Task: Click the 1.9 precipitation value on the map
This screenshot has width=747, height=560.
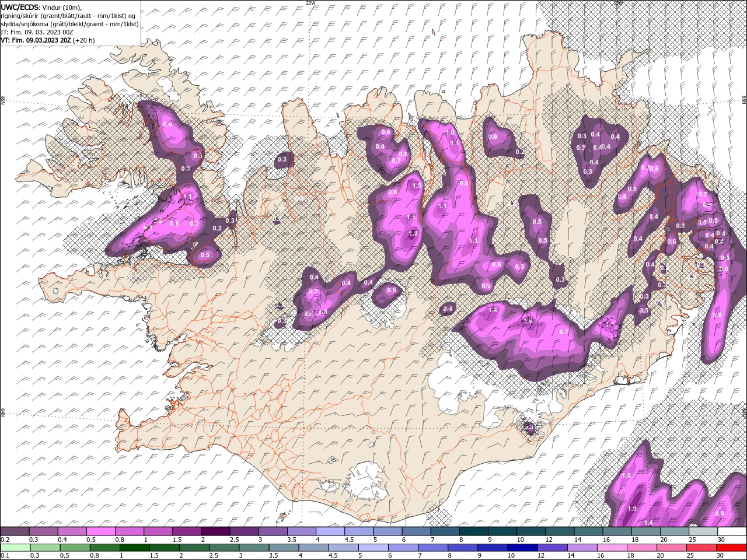Action: pos(632,509)
